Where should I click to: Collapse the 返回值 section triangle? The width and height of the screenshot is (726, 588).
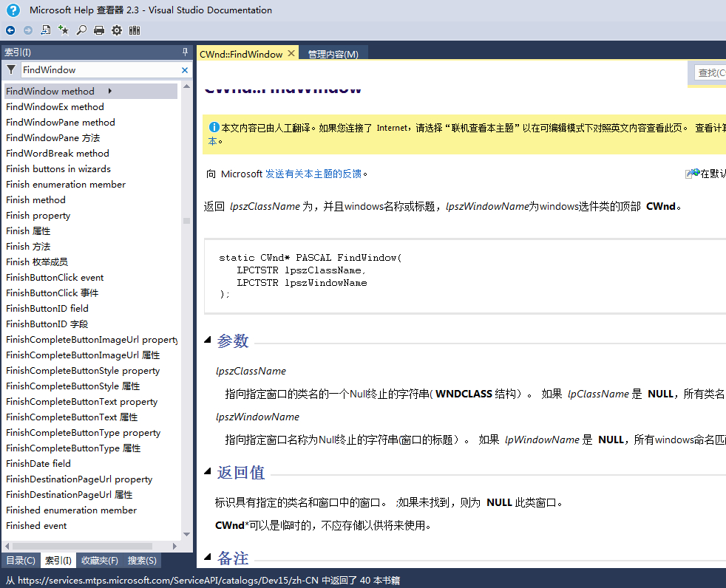click(x=208, y=471)
